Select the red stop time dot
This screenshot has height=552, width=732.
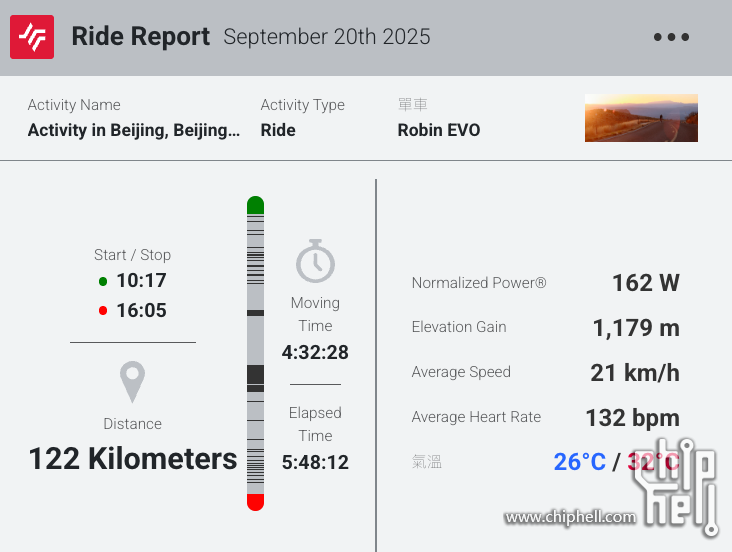(103, 311)
